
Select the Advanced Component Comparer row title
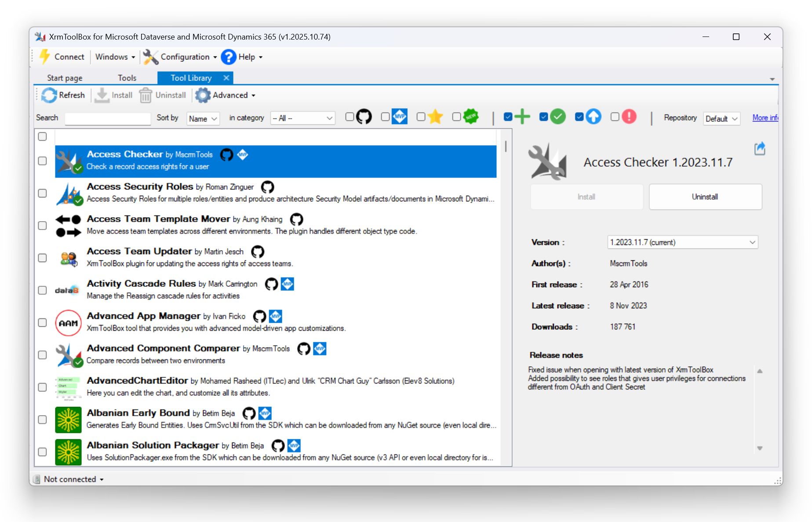pos(163,348)
